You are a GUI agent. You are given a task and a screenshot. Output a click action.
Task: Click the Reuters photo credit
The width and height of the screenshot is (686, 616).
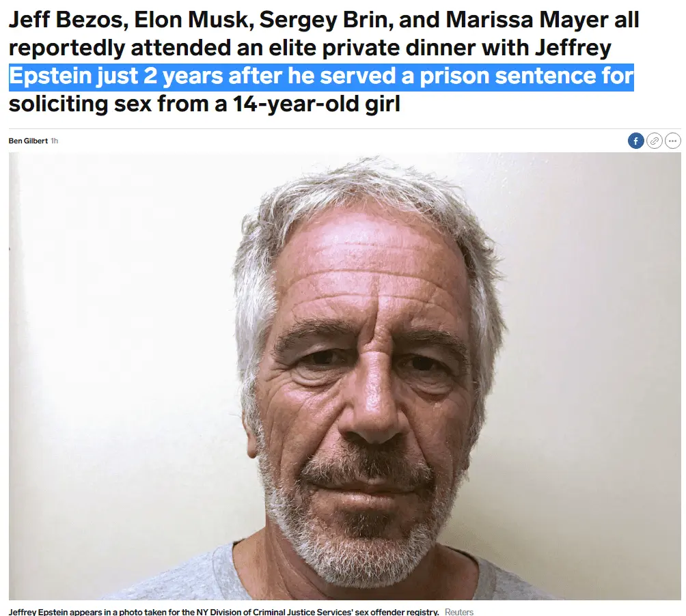click(x=459, y=612)
